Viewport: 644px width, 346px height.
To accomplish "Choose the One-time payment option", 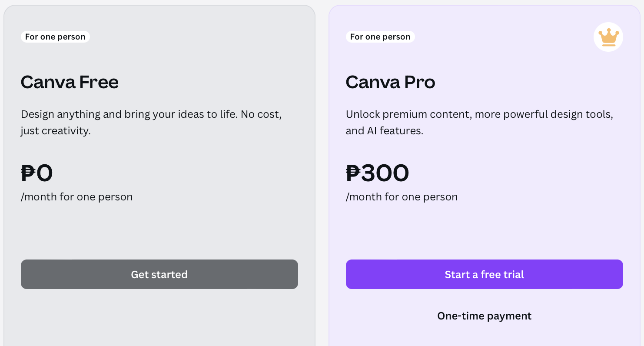I will pos(484,316).
